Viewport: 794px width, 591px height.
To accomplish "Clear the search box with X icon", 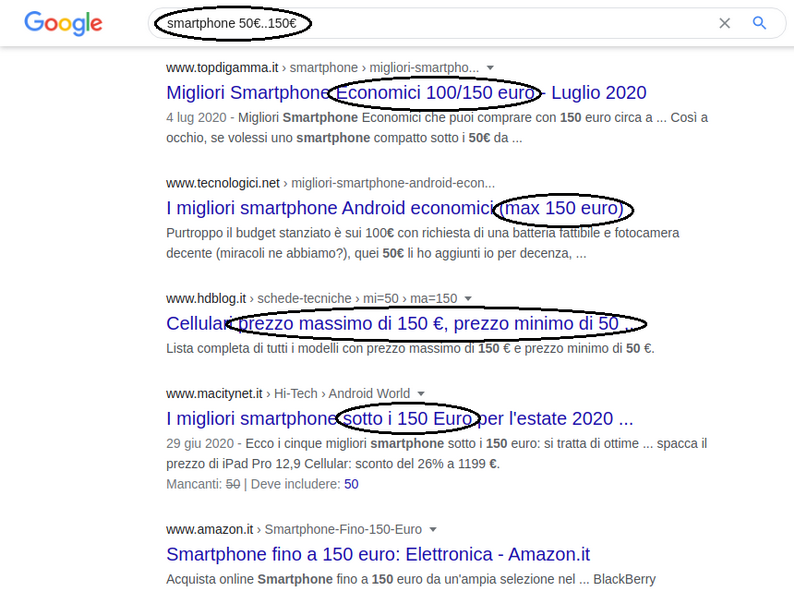I will pyautogui.click(x=725, y=23).
